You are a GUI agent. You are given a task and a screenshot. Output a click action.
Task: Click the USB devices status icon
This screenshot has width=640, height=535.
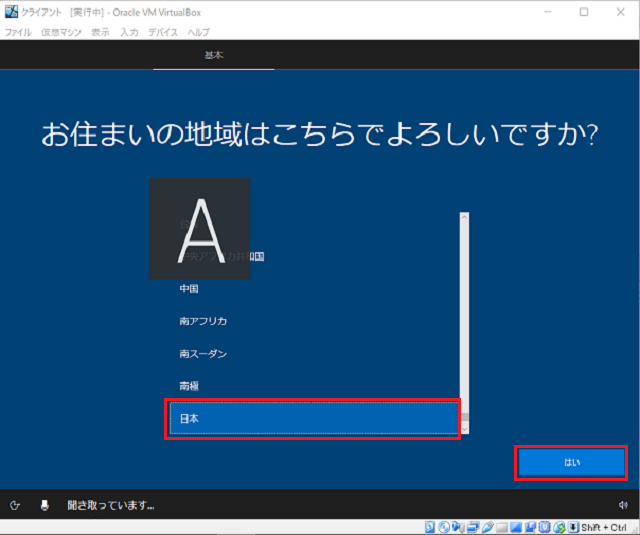tap(488, 527)
